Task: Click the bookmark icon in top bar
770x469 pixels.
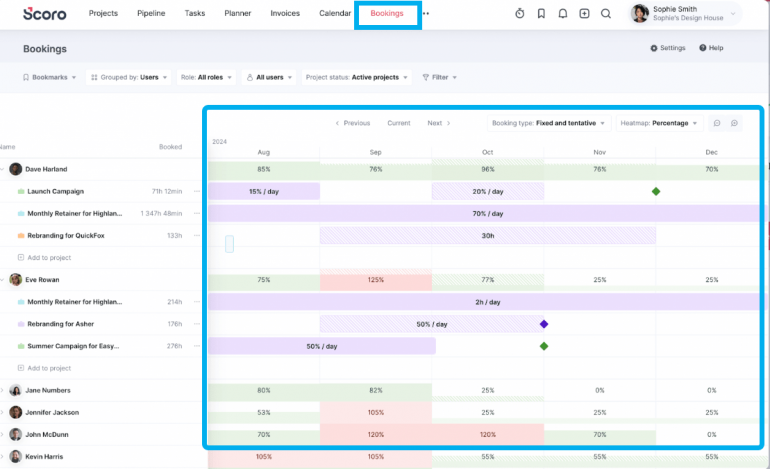Action: point(541,14)
